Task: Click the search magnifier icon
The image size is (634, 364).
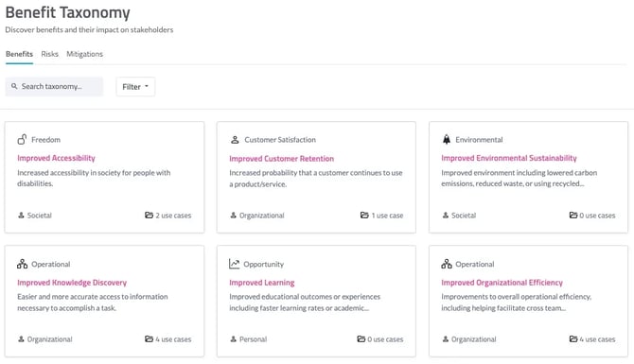Action: click(x=14, y=86)
